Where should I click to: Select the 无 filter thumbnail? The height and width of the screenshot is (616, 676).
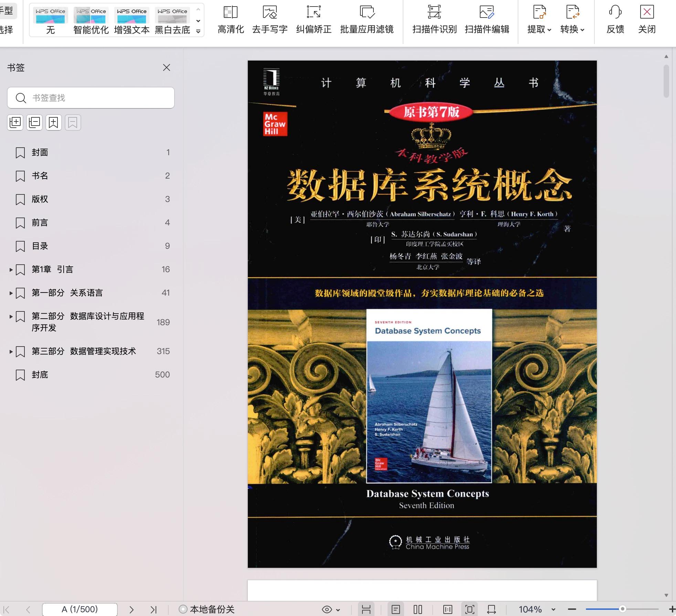tap(50, 21)
